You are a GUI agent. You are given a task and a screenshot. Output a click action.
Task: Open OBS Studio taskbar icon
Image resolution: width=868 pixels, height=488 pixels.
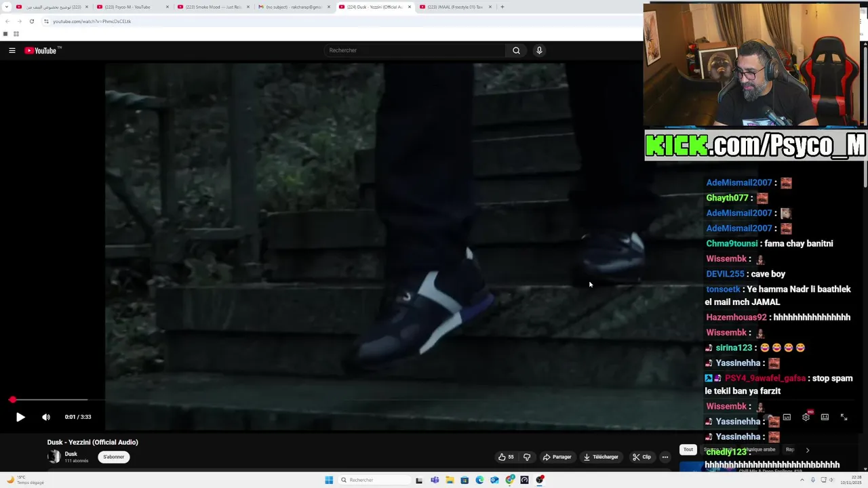click(540, 480)
